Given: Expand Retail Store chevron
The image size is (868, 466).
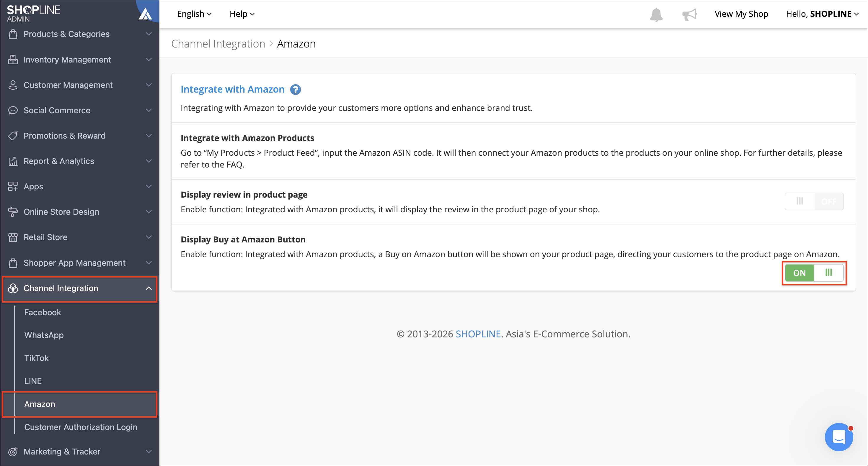Looking at the screenshot, I should tap(149, 237).
